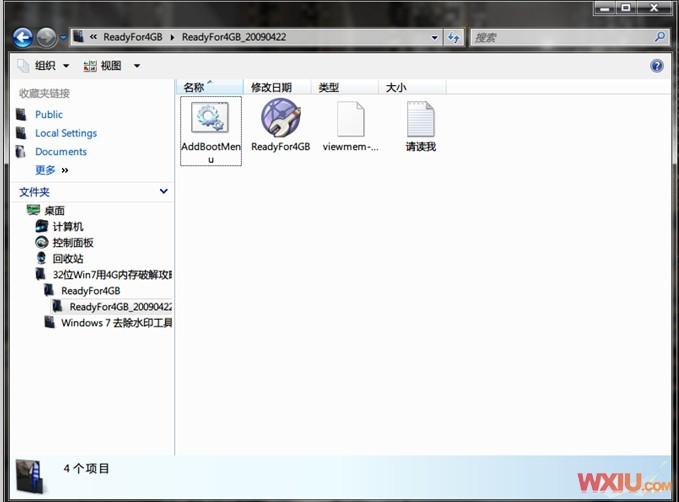
Task: Collapse the 文件夹 folders panel chevron
Action: click(164, 191)
